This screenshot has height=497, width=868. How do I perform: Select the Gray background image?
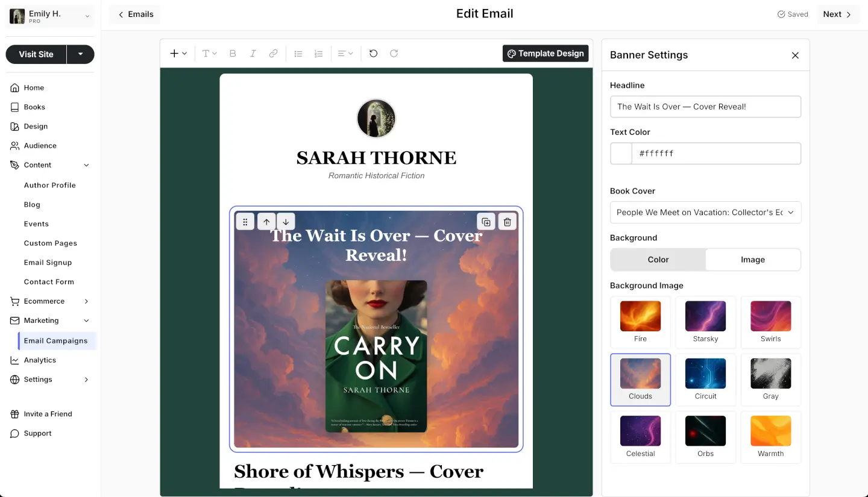(770, 380)
